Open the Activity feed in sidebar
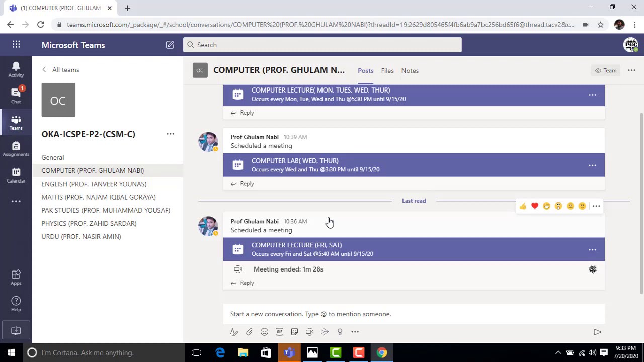The width and height of the screenshot is (644, 362). tap(16, 69)
